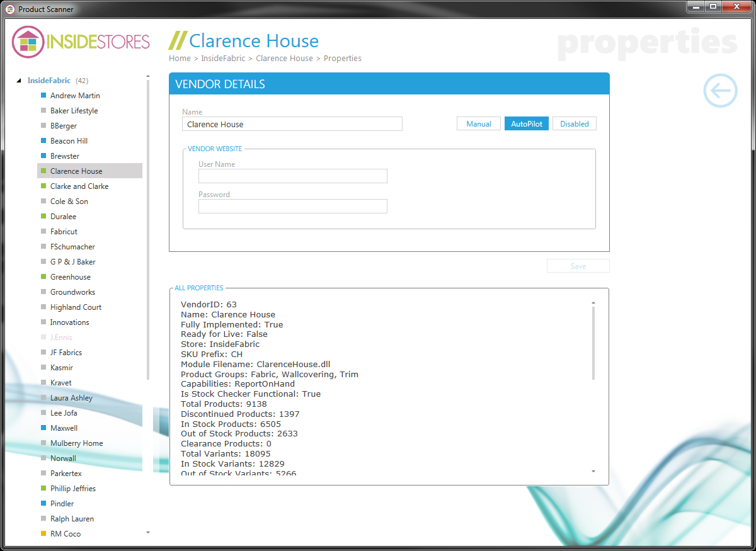
Task: Click the 'SKU Prefix: CH' line
Action: coord(212,354)
